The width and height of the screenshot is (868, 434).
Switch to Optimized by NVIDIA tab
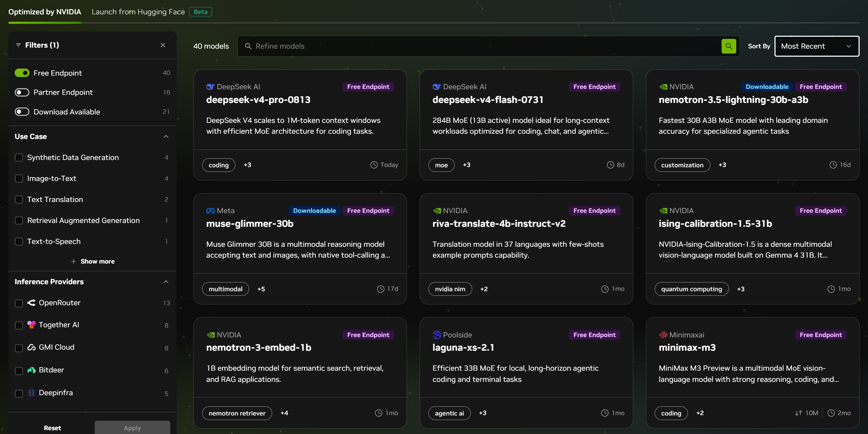pos(45,12)
